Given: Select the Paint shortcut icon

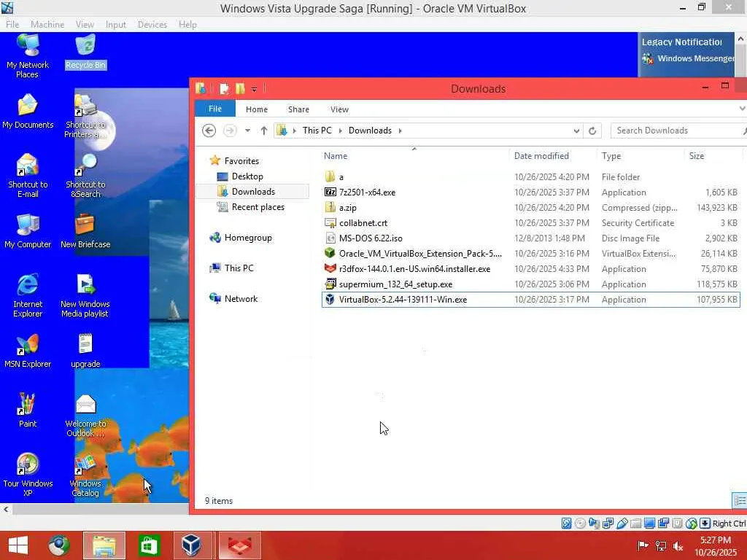Looking at the screenshot, I should click(28, 411).
